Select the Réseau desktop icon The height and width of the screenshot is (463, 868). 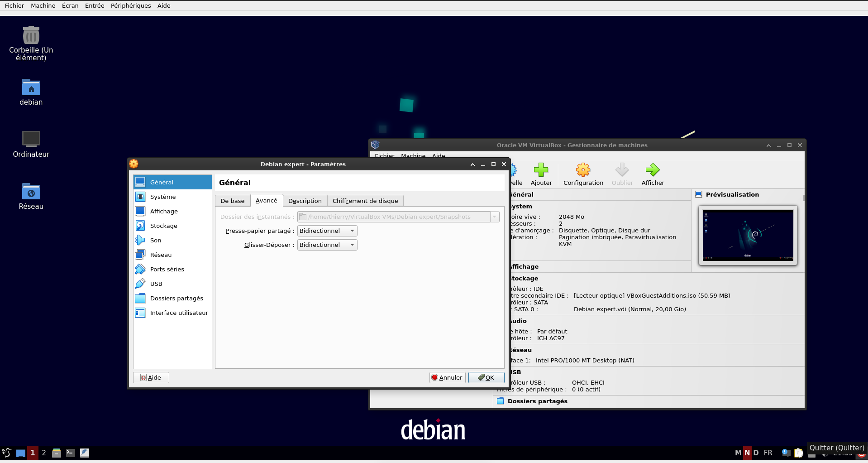[31, 197]
